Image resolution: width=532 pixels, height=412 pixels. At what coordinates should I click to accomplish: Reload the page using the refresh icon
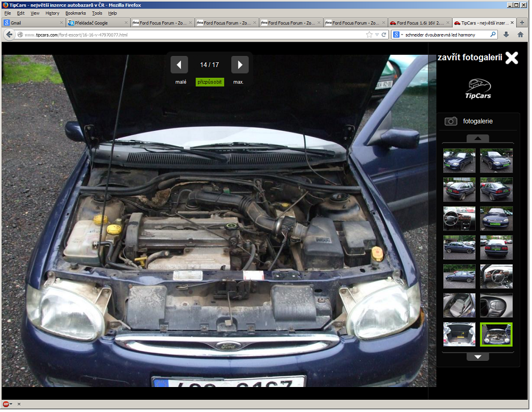(x=384, y=35)
